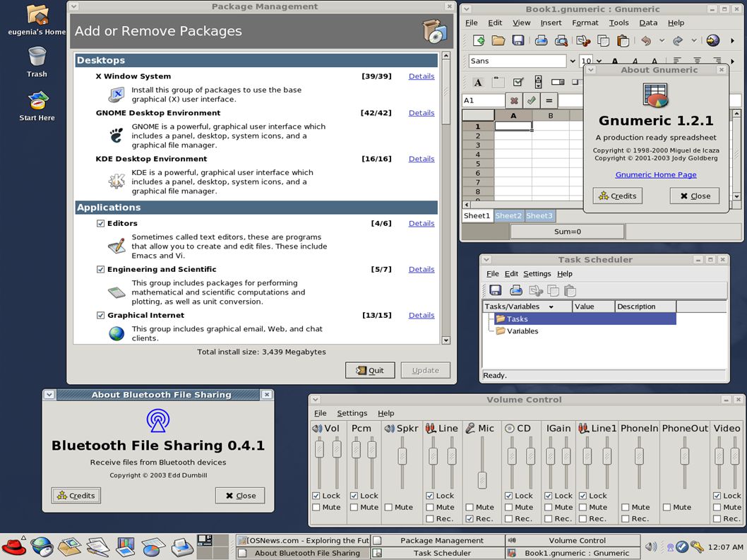
Task: Cancel cell entry with the red X
Action: (x=514, y=100)
